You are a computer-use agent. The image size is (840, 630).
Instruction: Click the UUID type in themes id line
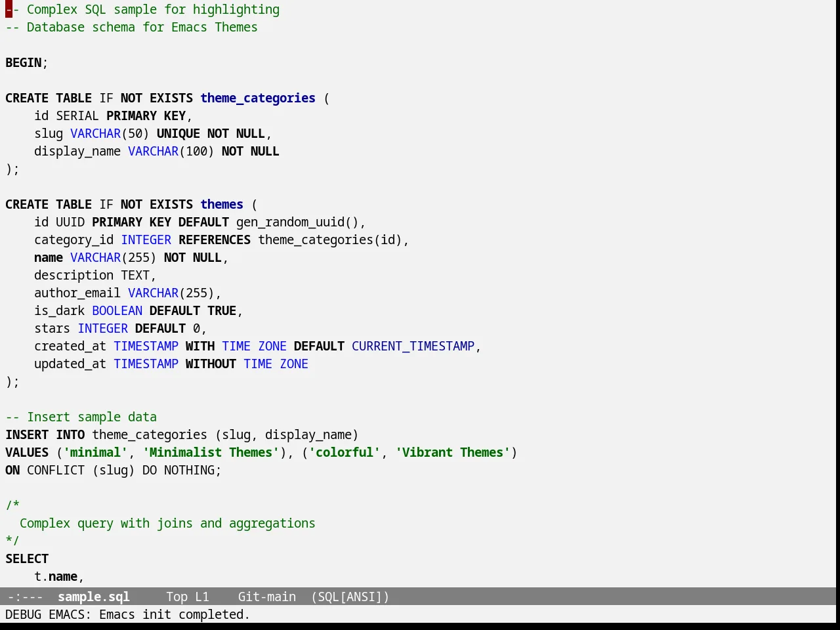pos(70,222)
